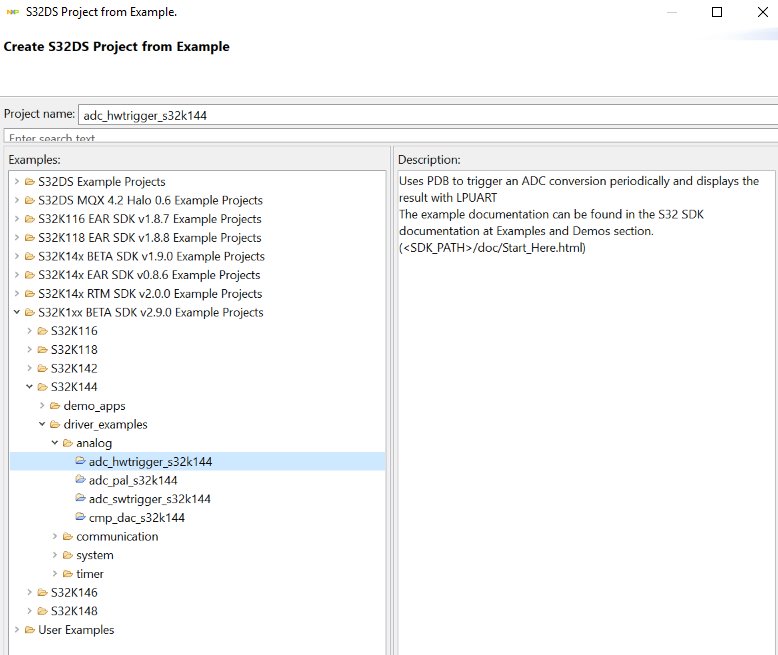Viewport: 778px width, 655px height.
Task: Select the adc_pal_s32k144 example
Action: [133, 480]
